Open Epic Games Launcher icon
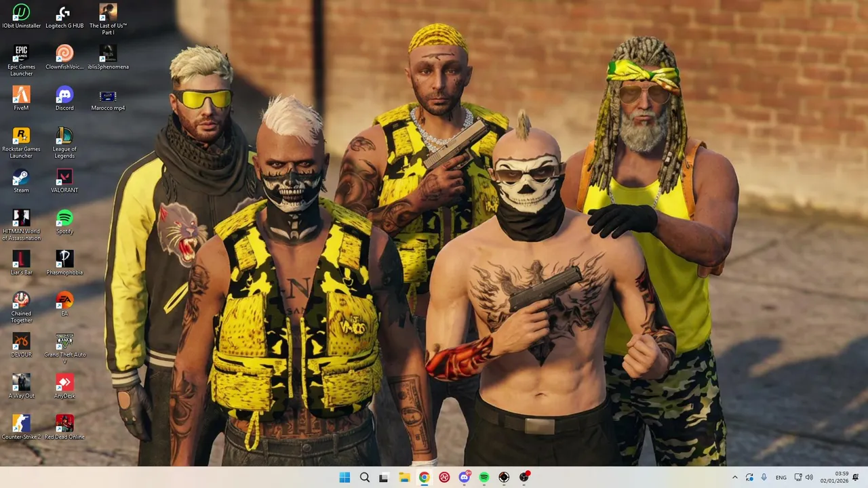 click(21, 60)
